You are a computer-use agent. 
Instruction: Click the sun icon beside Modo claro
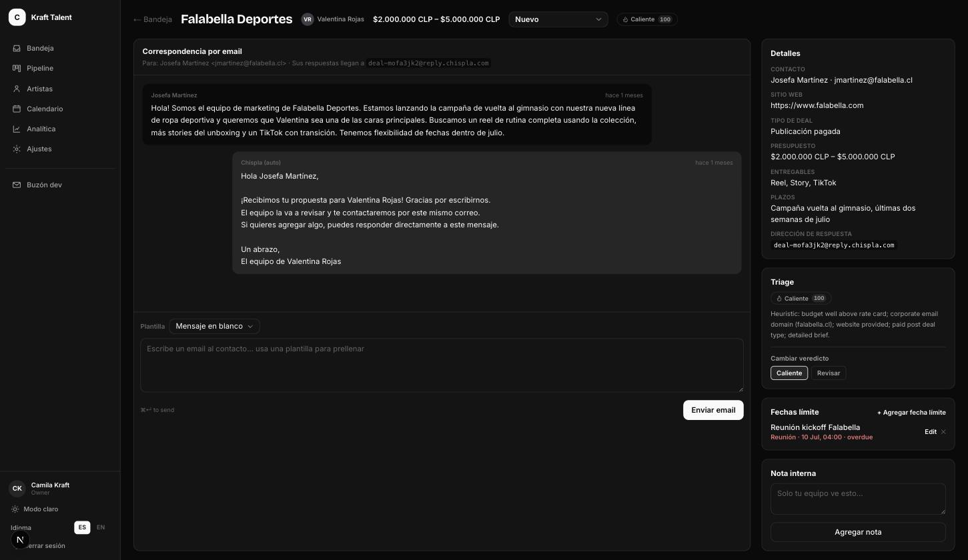[x=15, y=509]
